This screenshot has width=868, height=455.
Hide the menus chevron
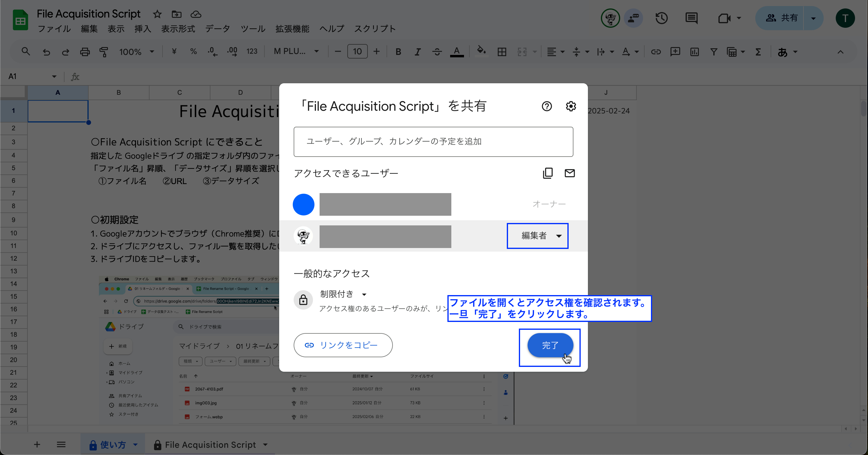coord(840,52)
